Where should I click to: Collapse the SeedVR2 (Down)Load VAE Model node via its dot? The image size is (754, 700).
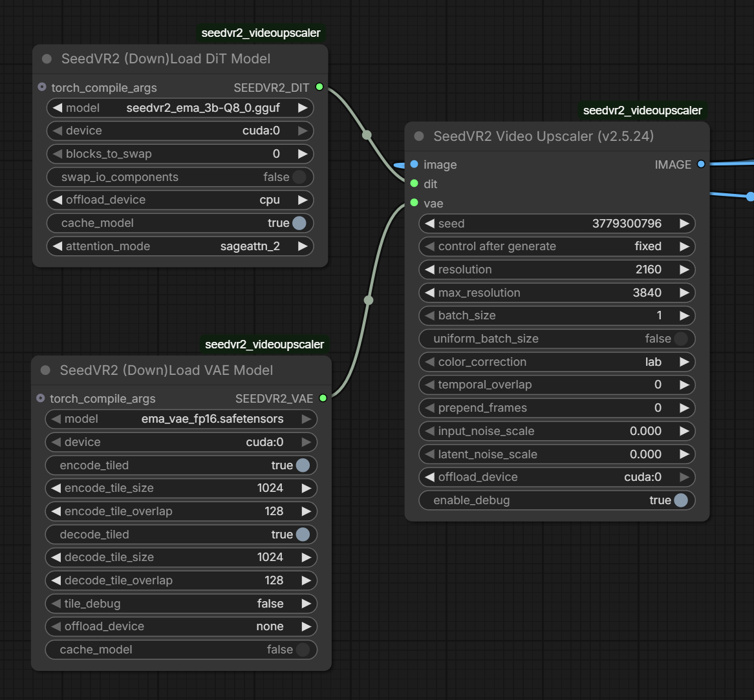[x=45, y=370]
